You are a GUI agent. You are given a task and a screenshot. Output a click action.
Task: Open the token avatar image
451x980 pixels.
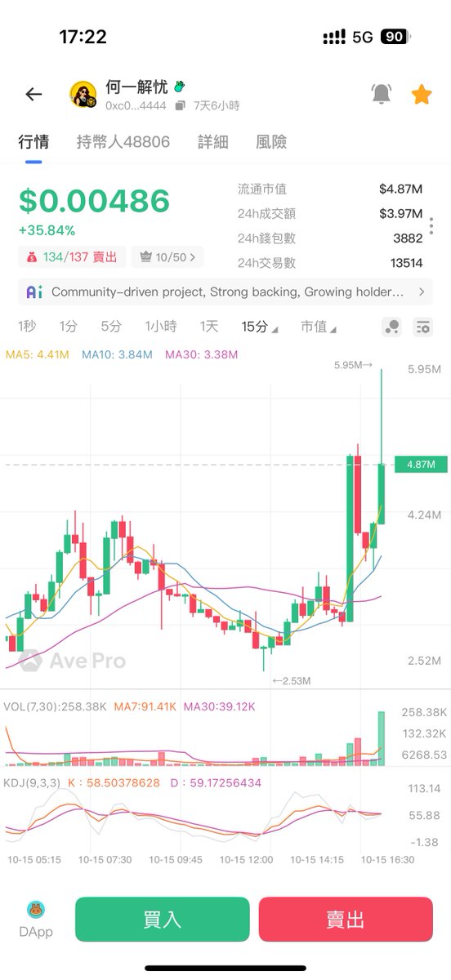(x=83, y=96)
